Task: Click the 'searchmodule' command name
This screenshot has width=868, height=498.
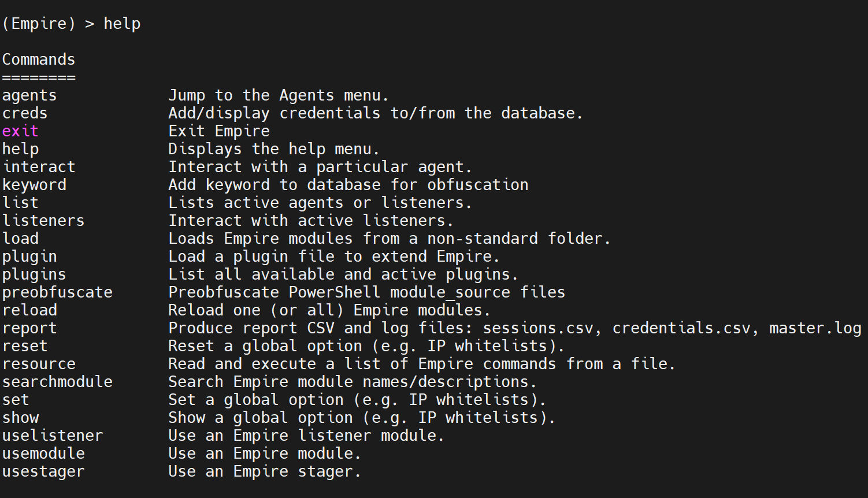Action: tap(57, 382)
